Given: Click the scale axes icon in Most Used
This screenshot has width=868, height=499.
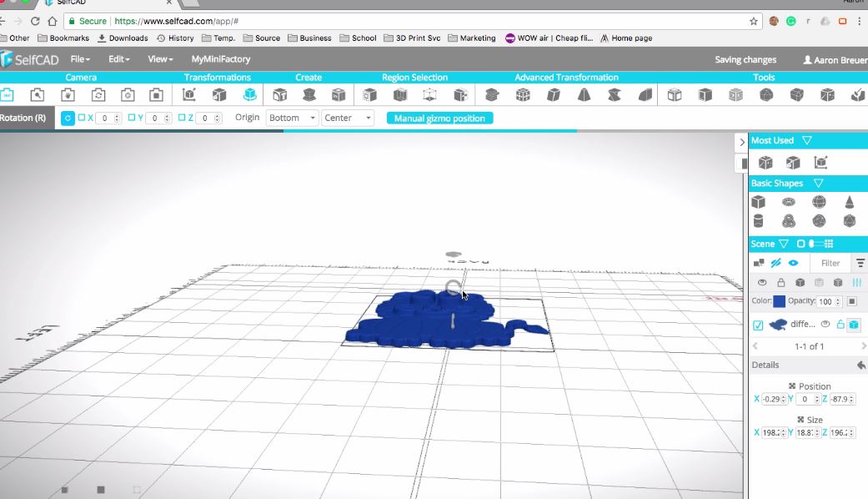Looking at the screenshot, I should pyautogui.click(x=820, y=162).
